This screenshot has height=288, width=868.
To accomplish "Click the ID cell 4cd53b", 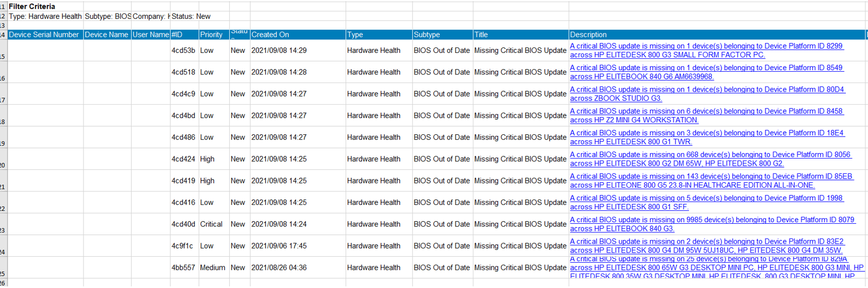I will point(183,51).
